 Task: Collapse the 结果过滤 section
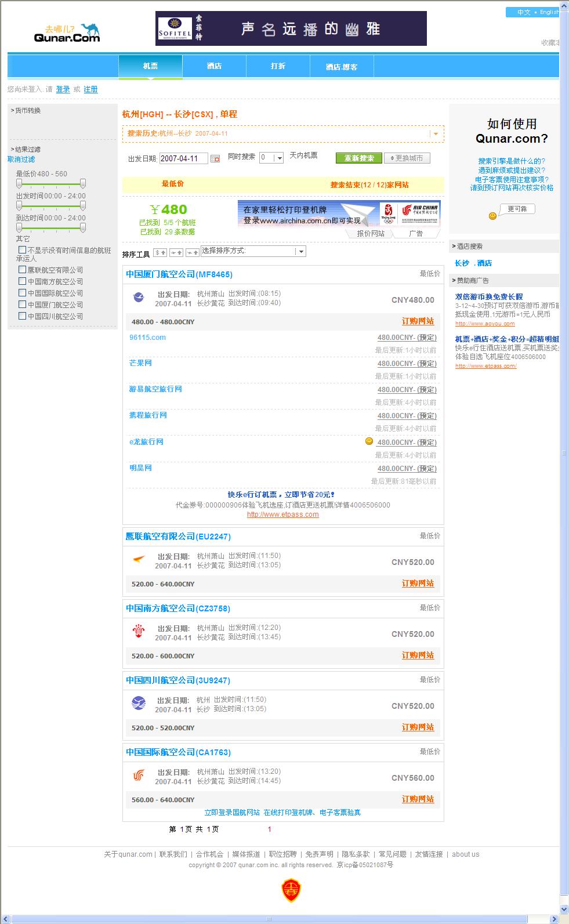click(x=26, y=150)
